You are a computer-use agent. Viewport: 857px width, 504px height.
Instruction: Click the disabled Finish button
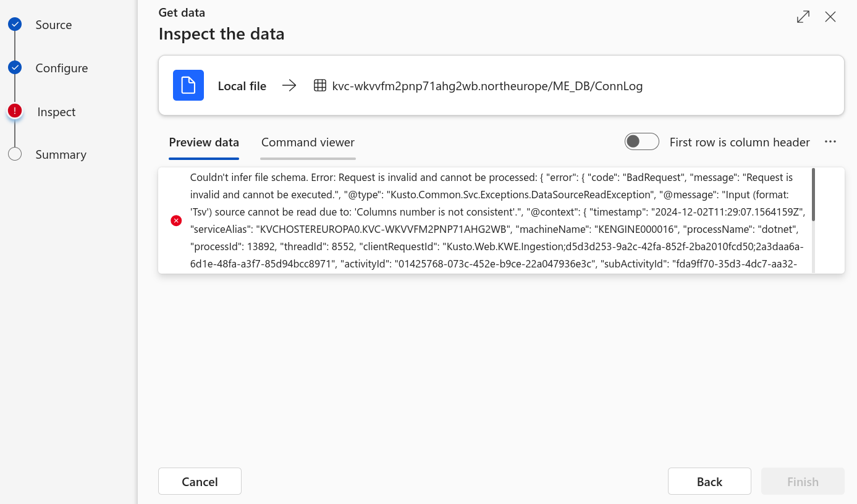pyautogui.click(x=803, y=482)
